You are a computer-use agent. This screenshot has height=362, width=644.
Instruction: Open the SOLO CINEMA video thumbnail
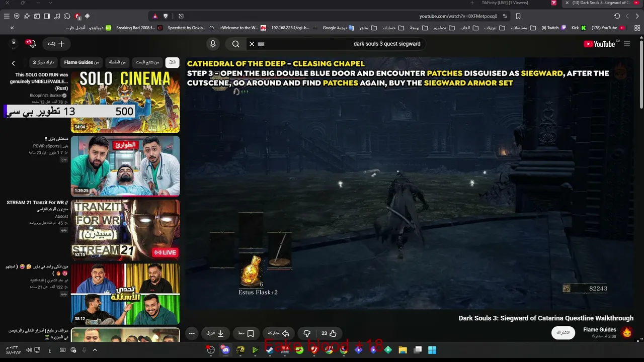(125, 102)
